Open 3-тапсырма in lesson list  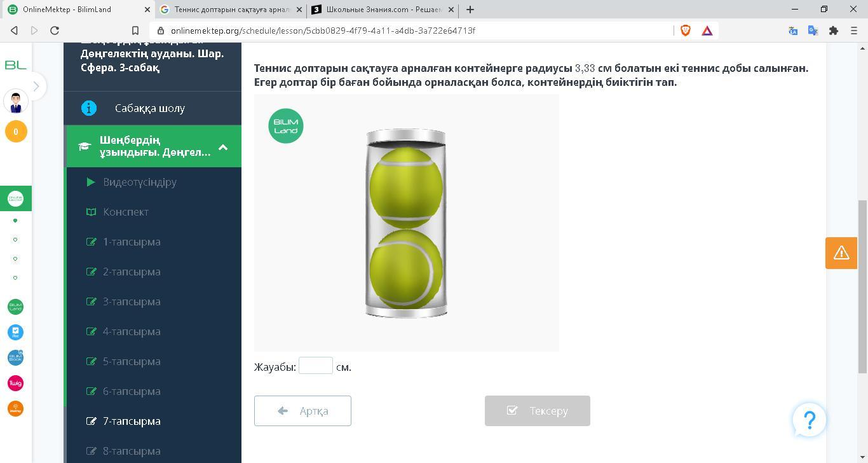[x=132, y=301]
